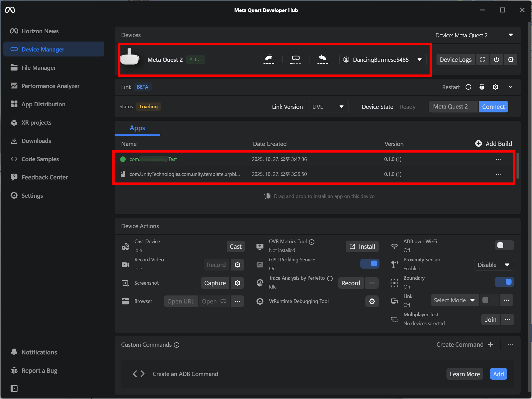Open the Select Mode dropdown
The image size is (532, 399).
tap(454, 300)
